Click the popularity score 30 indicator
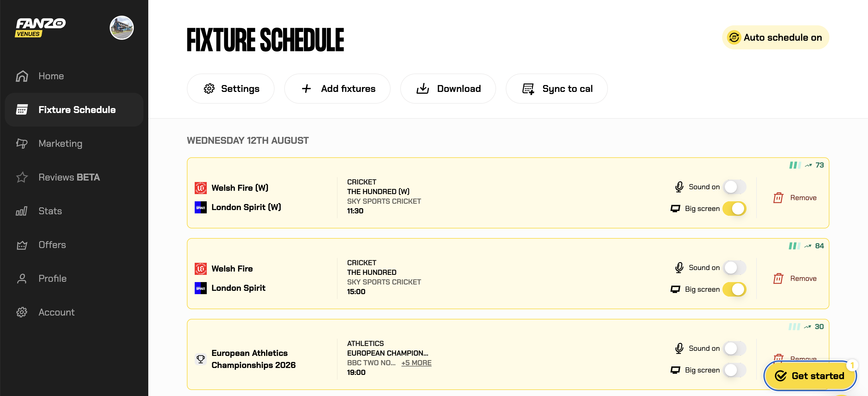The height and width of the screenshot is (396, 868). [806, 327]
